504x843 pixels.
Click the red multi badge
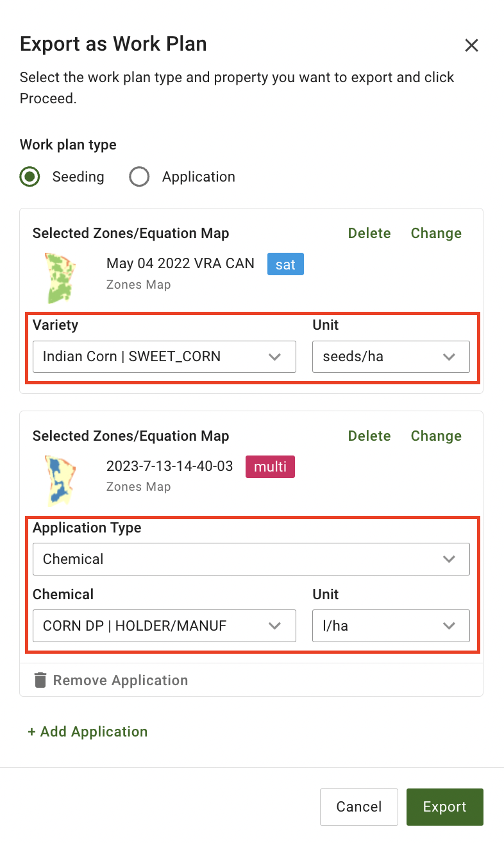pyautogui.click(x=270, y=466)
